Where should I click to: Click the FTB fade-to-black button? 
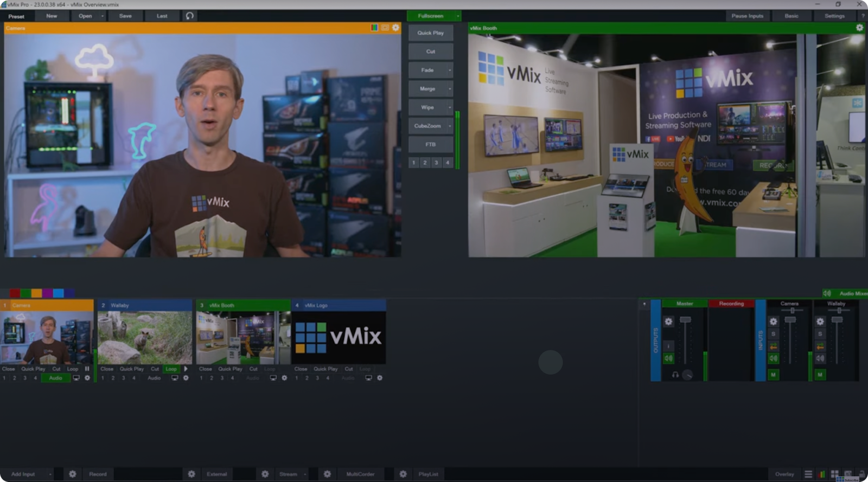(x=430, y=144)
